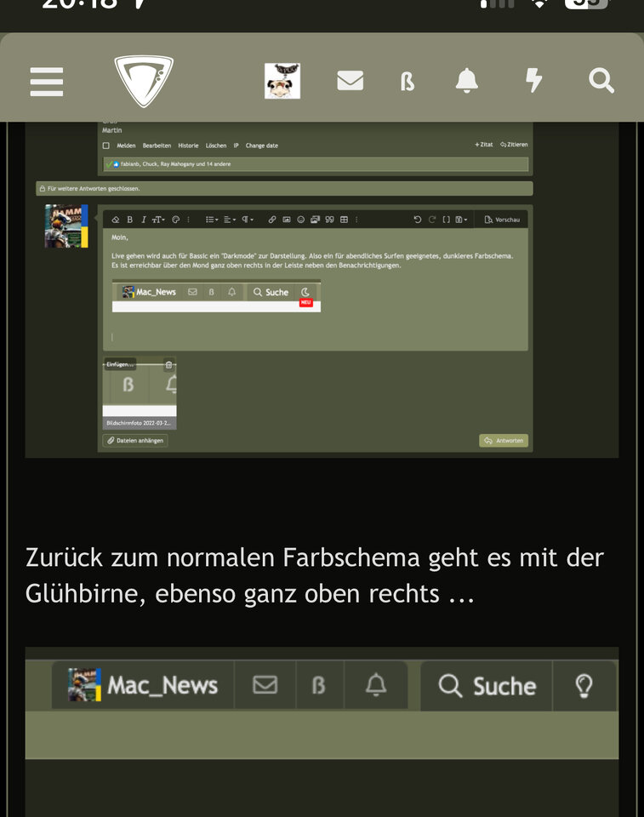Viewport: 644px width, 817px height.
Task: Open the user avatar account menu
Action: [282, 81]
